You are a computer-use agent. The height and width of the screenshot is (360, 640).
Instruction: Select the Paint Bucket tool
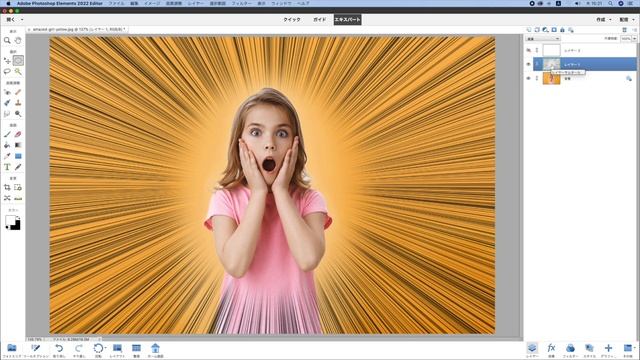coord(7,145)
